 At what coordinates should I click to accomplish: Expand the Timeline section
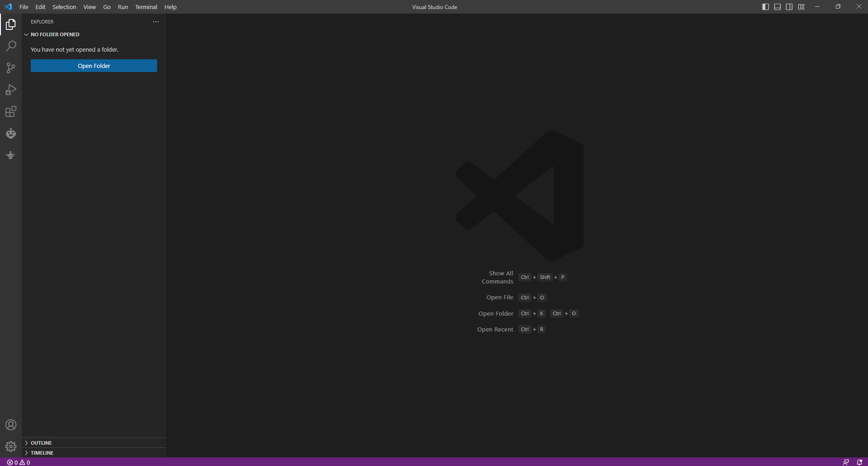[94, 453]
